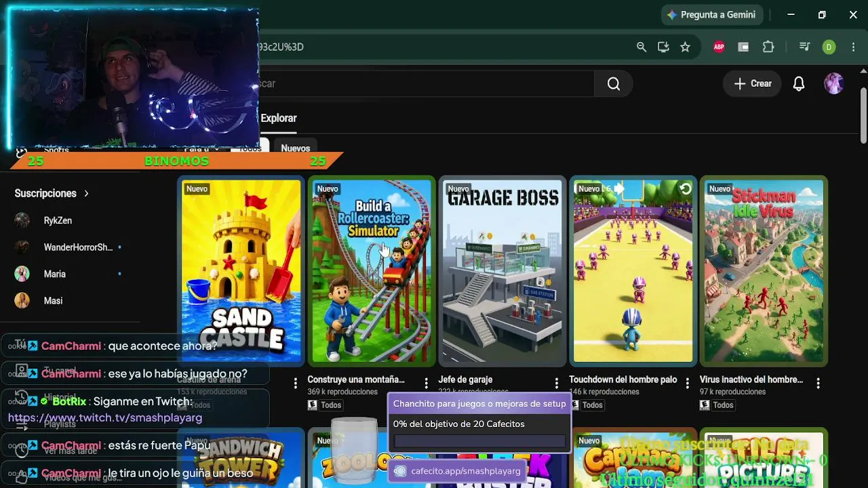Open the Maria channel avatar
The height and width of the screenshot is (488, 868).
22,274
